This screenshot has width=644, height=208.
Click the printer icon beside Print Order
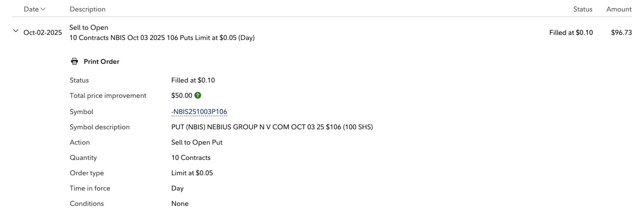coord(74,62)
